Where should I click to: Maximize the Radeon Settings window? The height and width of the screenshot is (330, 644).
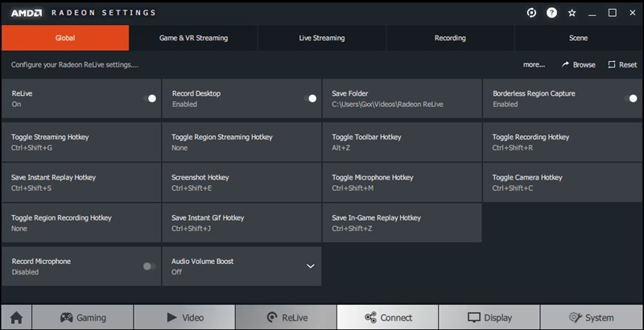point(612,13)
